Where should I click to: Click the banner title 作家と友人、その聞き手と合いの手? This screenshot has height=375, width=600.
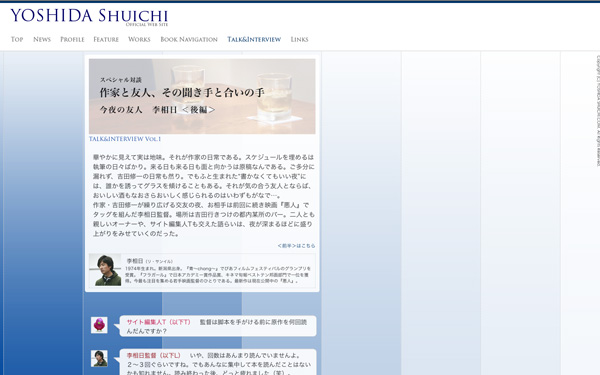coord(182,93)
